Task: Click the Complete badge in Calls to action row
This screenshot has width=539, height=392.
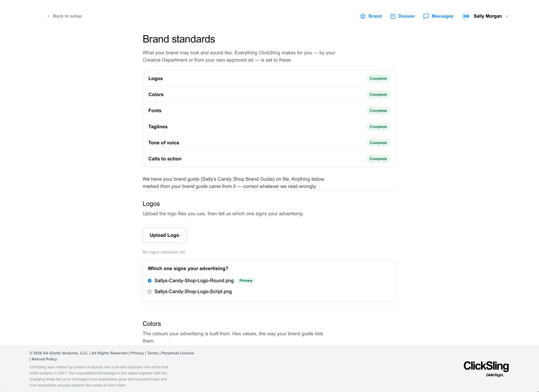Action: click(378, 159)
